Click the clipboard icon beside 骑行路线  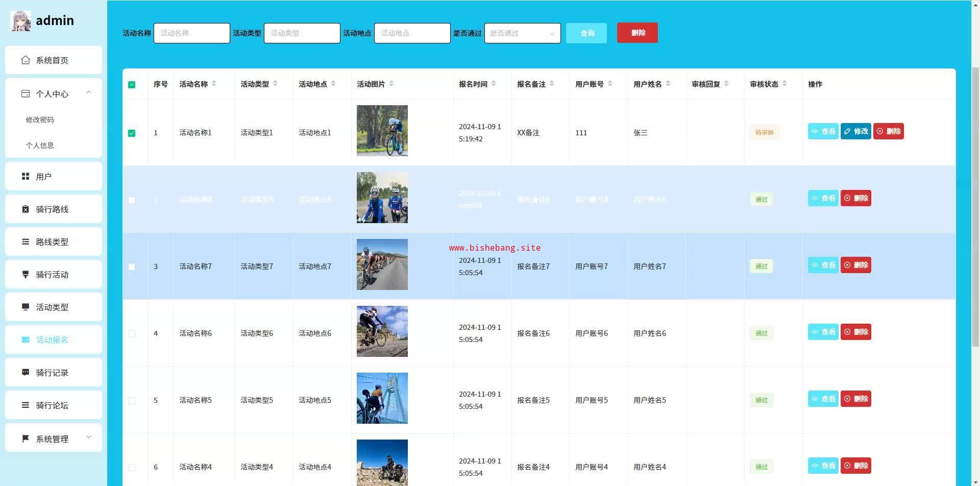[x=26, y=209]
